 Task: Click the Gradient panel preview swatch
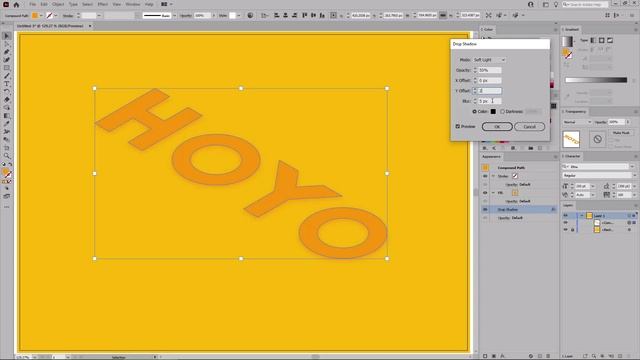[567, 41]
